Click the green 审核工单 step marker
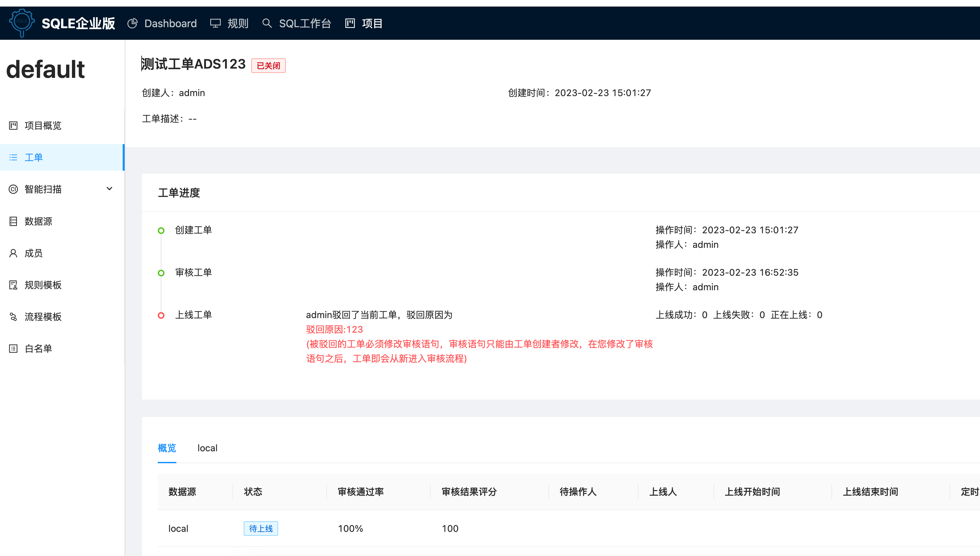 click(161, 273)
